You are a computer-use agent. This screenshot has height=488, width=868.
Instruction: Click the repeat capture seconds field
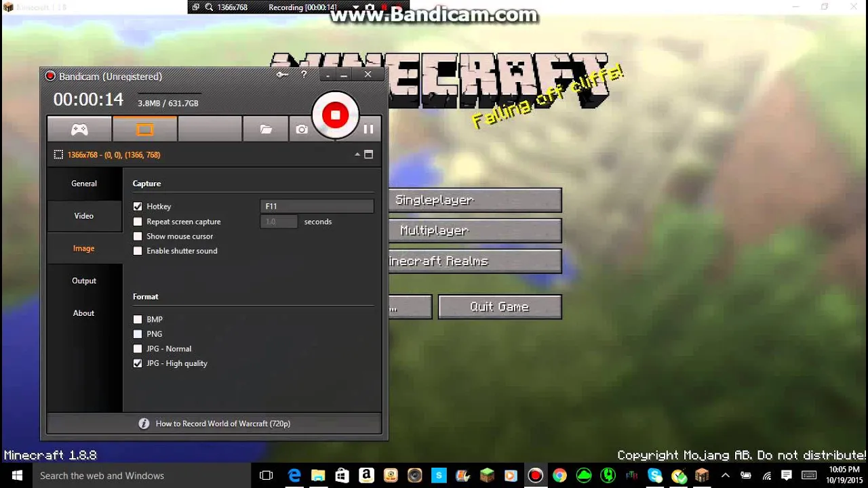tap(279, 222)
